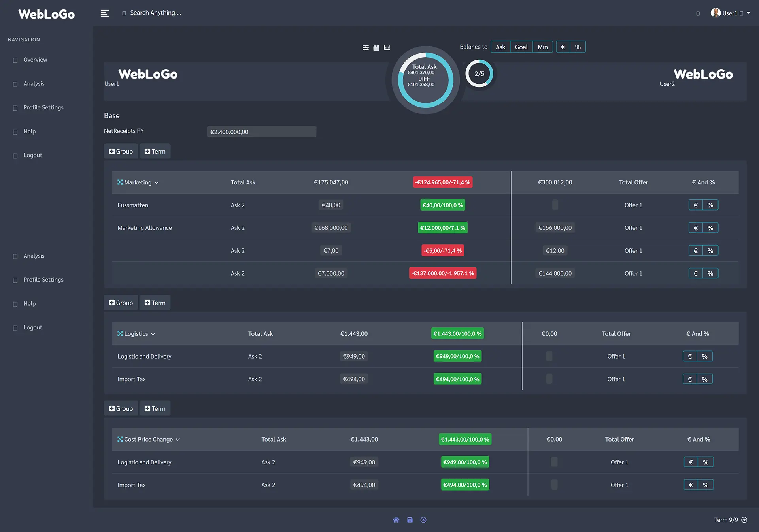
Task: Collapse the Logistics group chevron
Action: click(x=153, y=334)
